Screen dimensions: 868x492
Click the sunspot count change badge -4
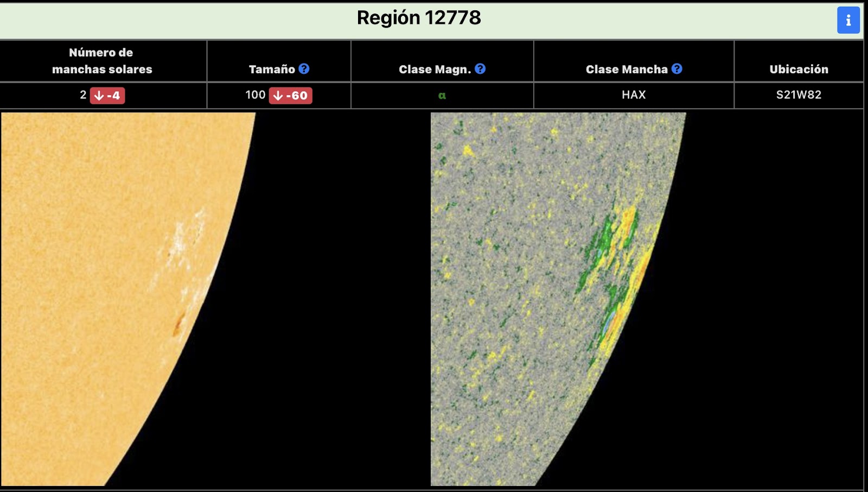107,96
